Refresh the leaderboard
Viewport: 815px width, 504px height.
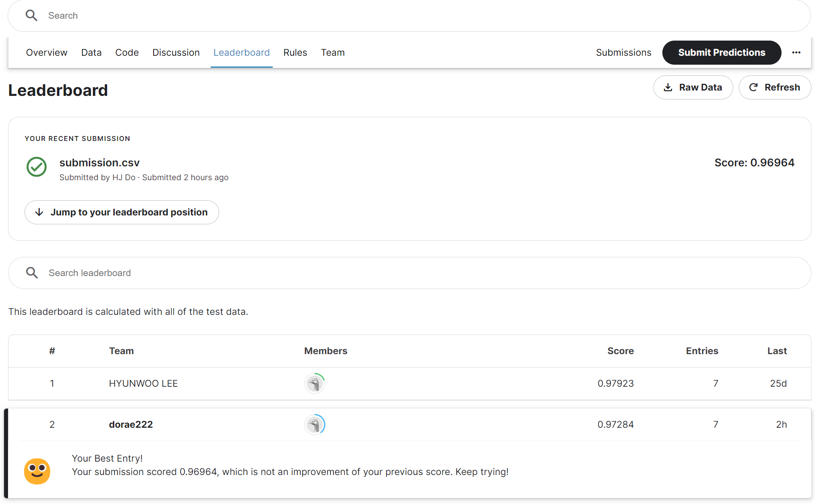coord(774,87)
